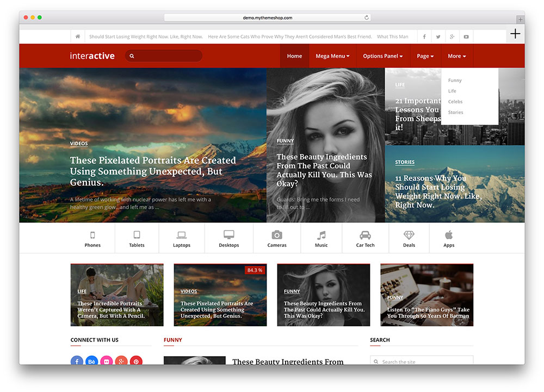Open the Behance icon under Connect With Us
The image size is (544, 392).
[x=91, y=361]
